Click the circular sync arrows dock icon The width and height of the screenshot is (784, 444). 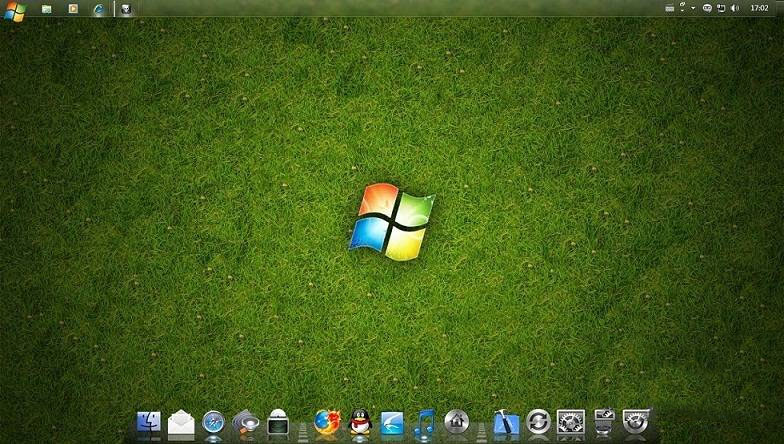coord(538,422)
